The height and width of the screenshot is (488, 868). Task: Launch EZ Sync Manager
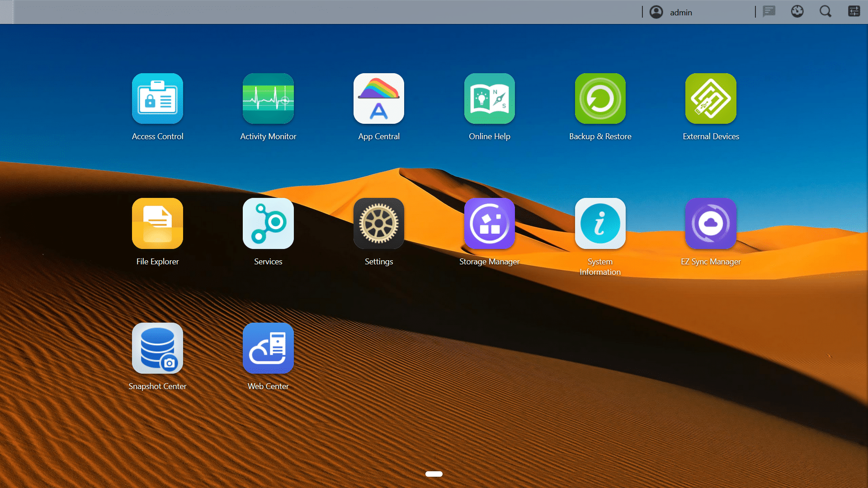click(x=711, y=224)
